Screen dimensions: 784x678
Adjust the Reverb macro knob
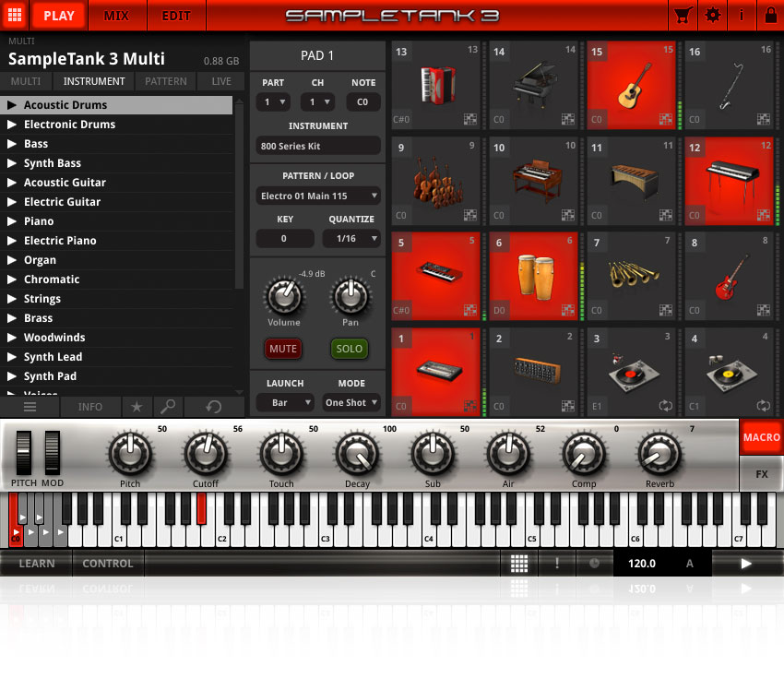click(659, 455)
